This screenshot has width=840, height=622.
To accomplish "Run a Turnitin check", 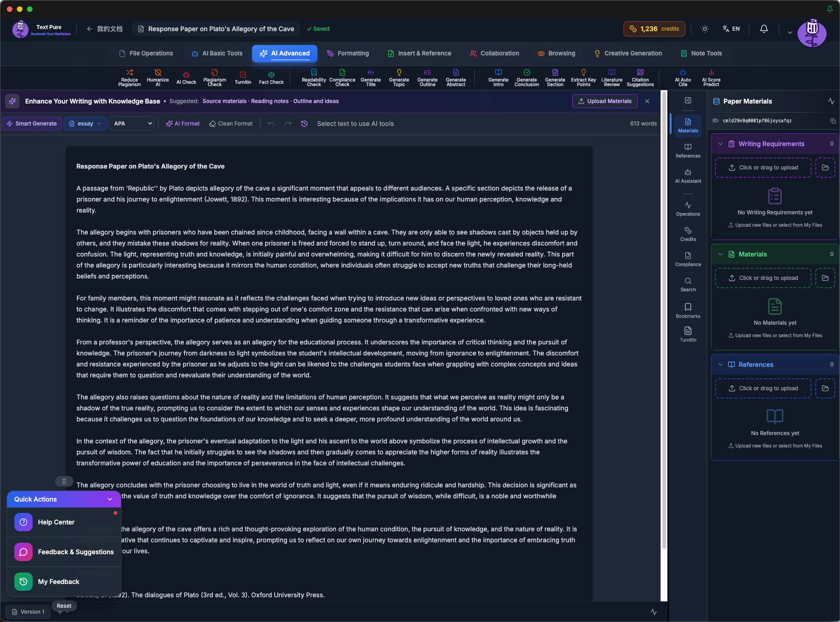I will 243,77.
